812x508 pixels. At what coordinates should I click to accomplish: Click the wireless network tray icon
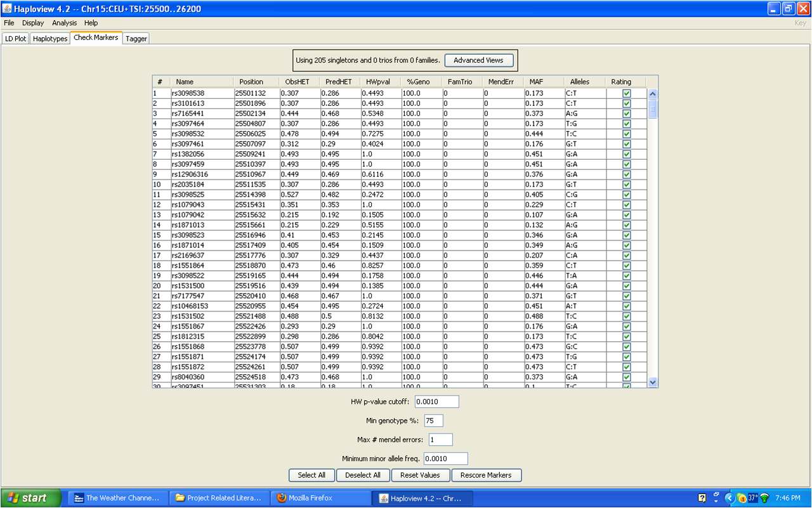[x=764, y=498]
